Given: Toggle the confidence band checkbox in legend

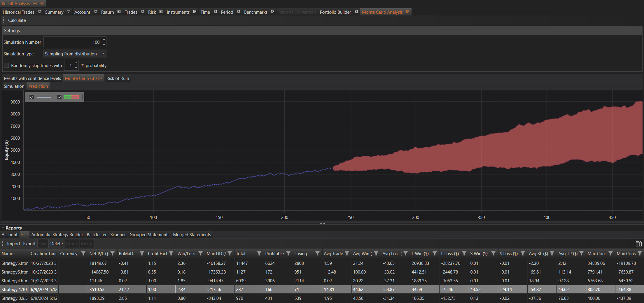Looking at the screenshot, I should point(59,97).
